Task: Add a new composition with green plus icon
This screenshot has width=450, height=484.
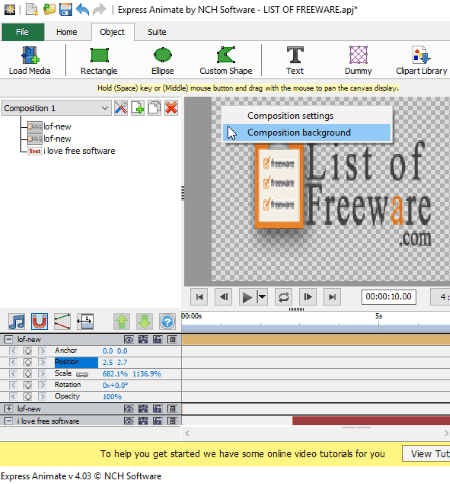Action: [138, 108]
